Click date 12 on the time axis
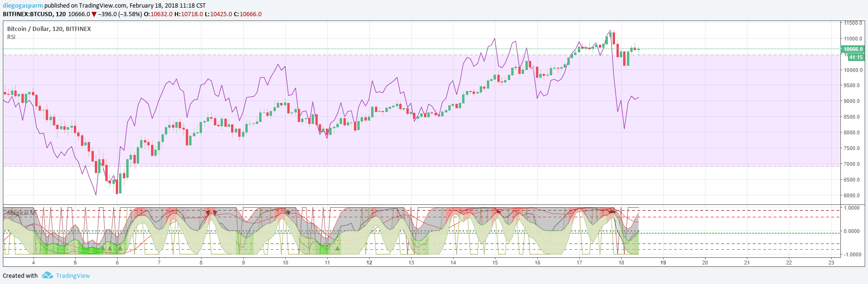Screen dimensions: 868x284 click(369, 262)
